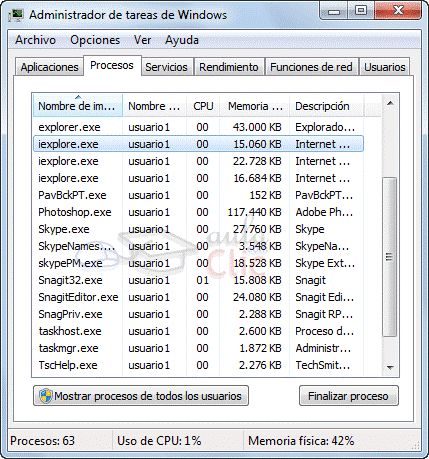Sort by the Descripción column header
This screenshot has width=429, height=459.
coord(327,106)
